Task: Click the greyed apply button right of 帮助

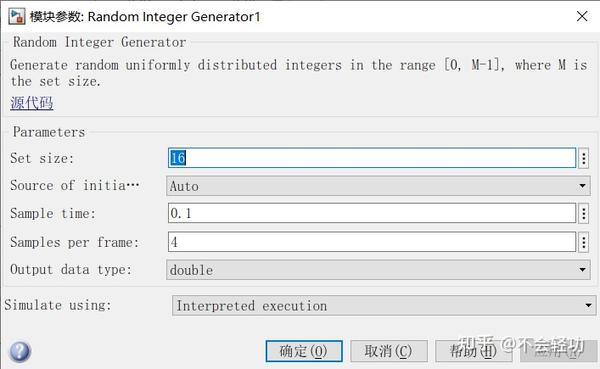Action: pos(558,351)
